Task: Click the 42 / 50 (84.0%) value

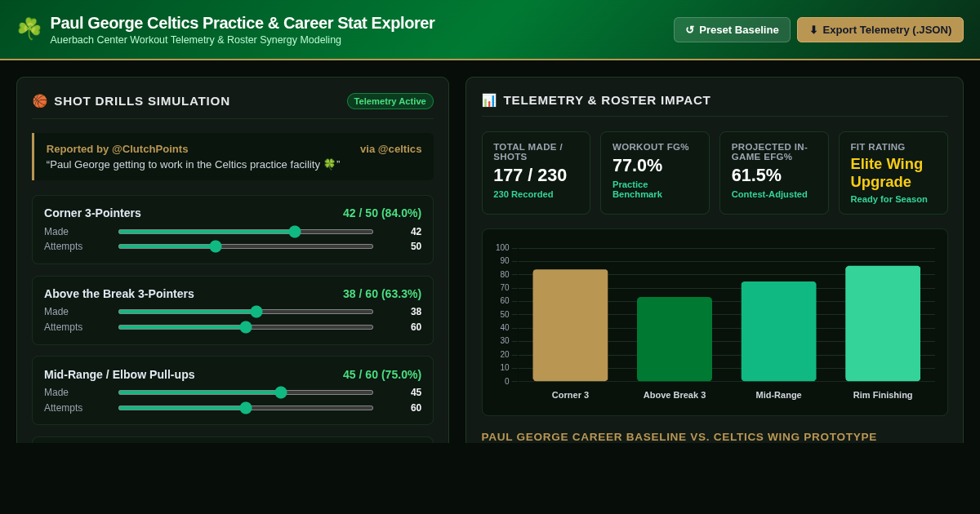Action: click(382, 213)
